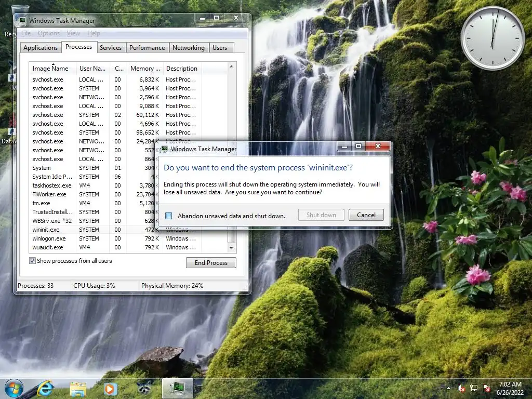532x399 pixels.
Task: Select svchost.exe row using 9,088 K
Action: click(128, 106)
